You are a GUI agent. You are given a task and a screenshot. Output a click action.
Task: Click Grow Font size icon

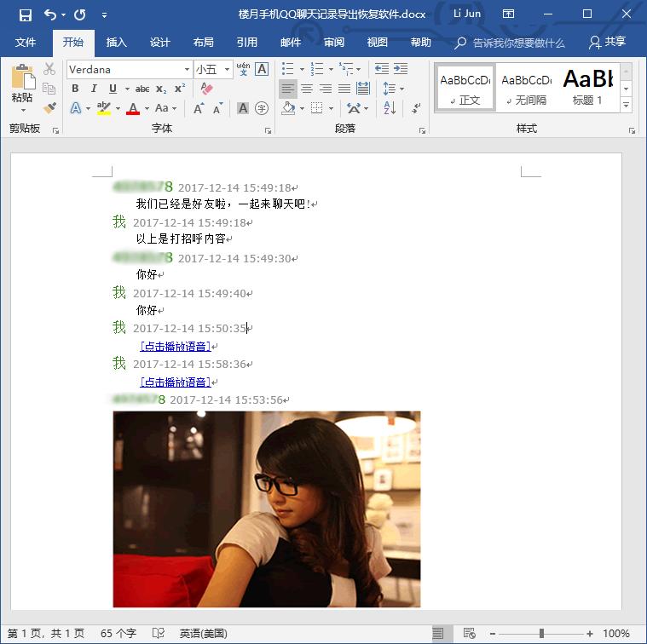pyautogui.click(x=199, y=108)
